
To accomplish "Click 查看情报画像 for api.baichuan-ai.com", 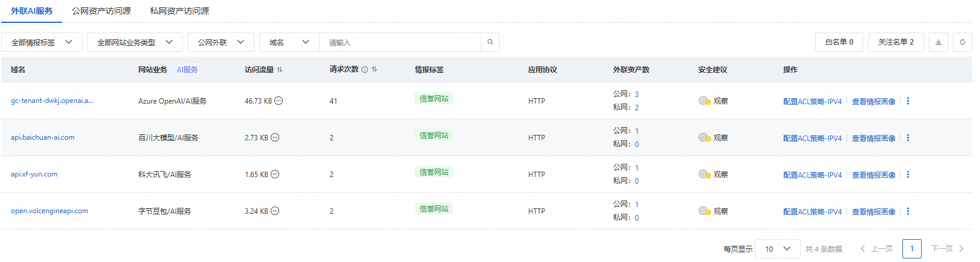I will click(x=874, y=139).
